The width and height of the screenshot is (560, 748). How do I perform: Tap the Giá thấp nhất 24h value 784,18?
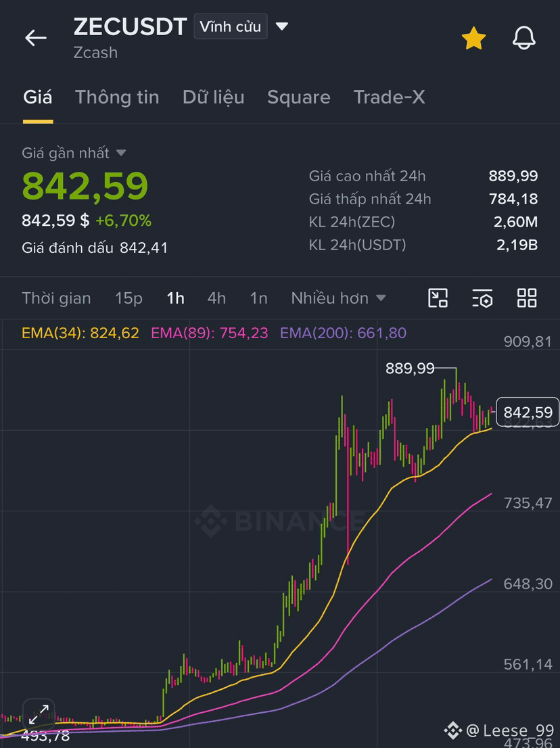tap(513, 199)
